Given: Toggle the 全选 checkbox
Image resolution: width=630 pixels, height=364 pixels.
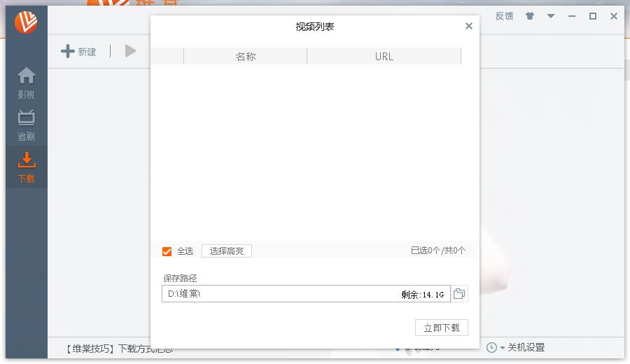Looking at the screenshot, I should 167,251.
